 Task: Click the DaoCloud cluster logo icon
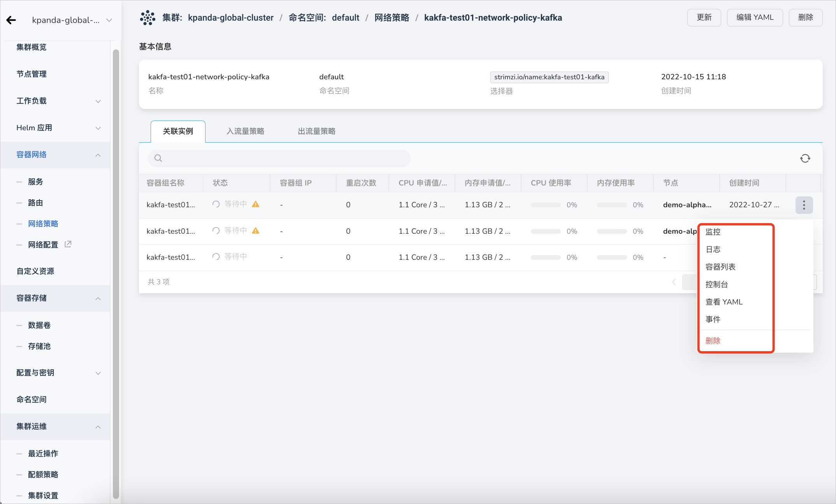click(148, 18)
